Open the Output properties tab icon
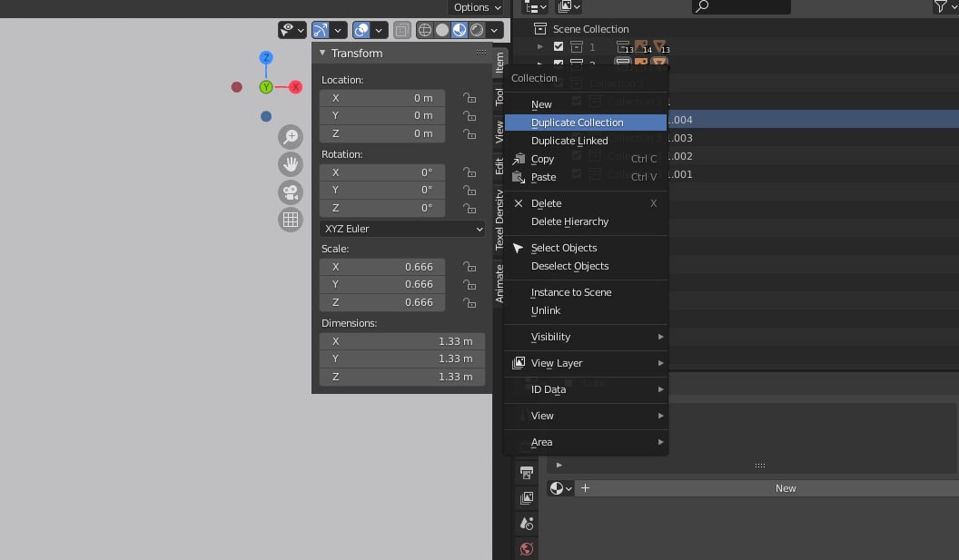 point(527,472)
